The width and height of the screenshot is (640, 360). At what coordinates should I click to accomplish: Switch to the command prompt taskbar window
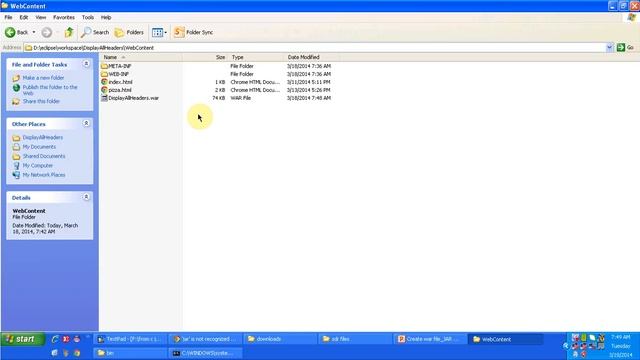pos(205,353)
